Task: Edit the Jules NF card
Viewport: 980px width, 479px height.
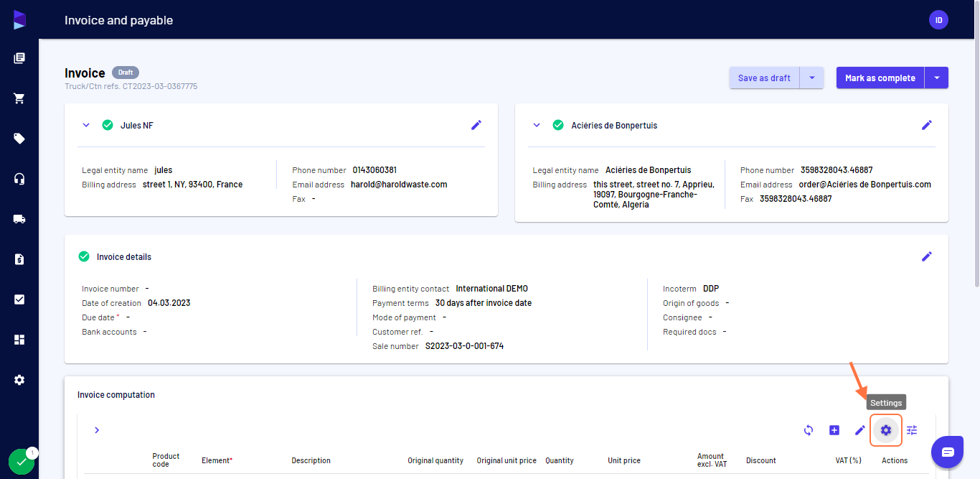Action: click(x=476, y=125)
